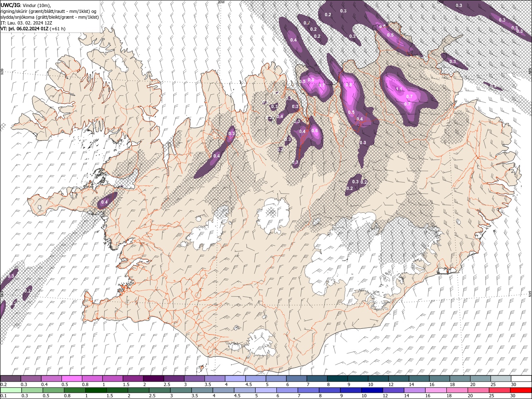The image size is (532, 399).
Task: Click the 0.1 pale green rain legend swatch
Action: pyautogui.click(x=10, y=390)
